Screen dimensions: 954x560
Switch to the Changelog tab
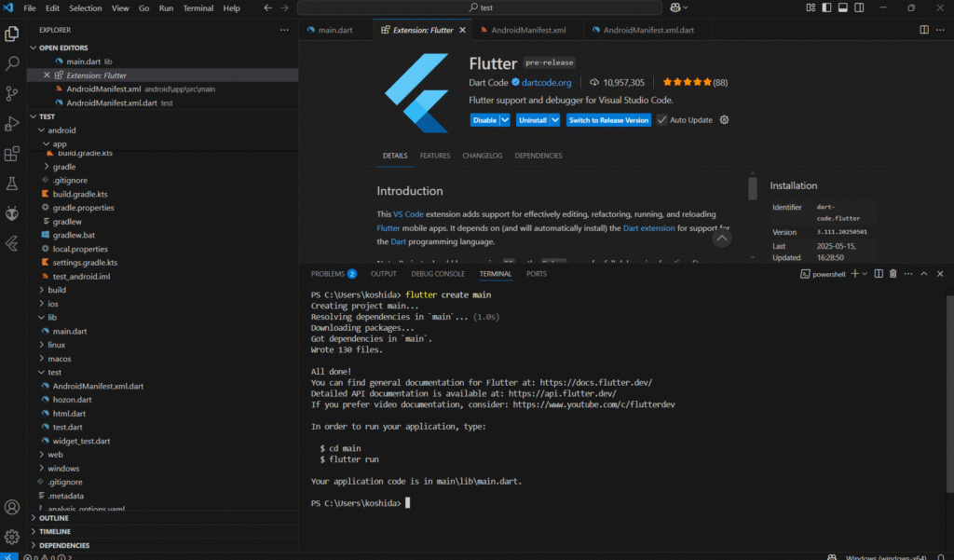(483, 156)
